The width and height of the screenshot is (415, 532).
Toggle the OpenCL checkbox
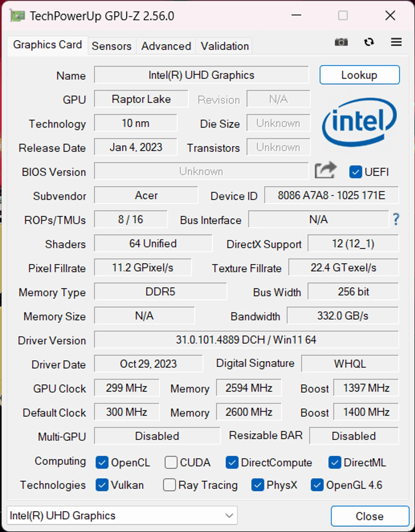pos(102,462)
